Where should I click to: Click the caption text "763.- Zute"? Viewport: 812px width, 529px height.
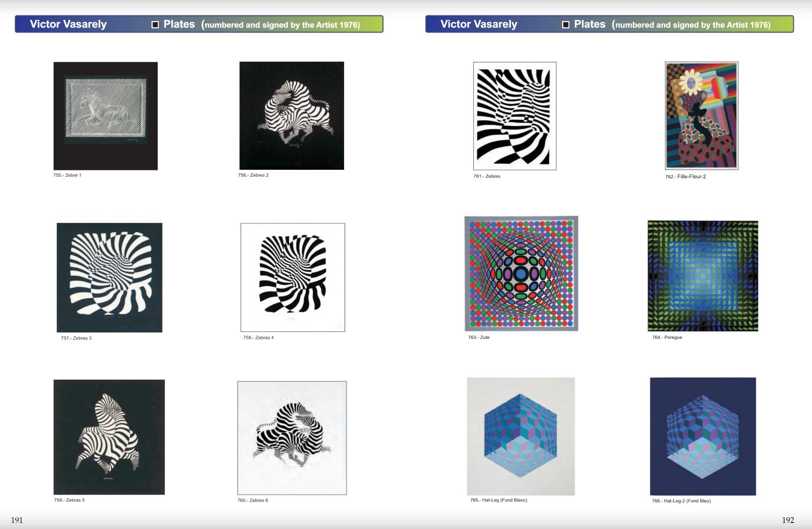(479, 338)
